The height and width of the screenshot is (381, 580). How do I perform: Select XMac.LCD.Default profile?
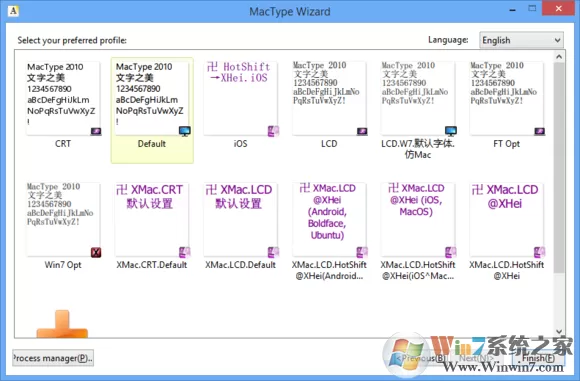pyautogui.click(x=240, y=219)
